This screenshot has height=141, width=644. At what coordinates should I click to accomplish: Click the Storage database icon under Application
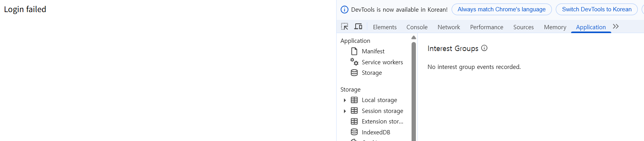pyautogui.click(x=354, y=72)
